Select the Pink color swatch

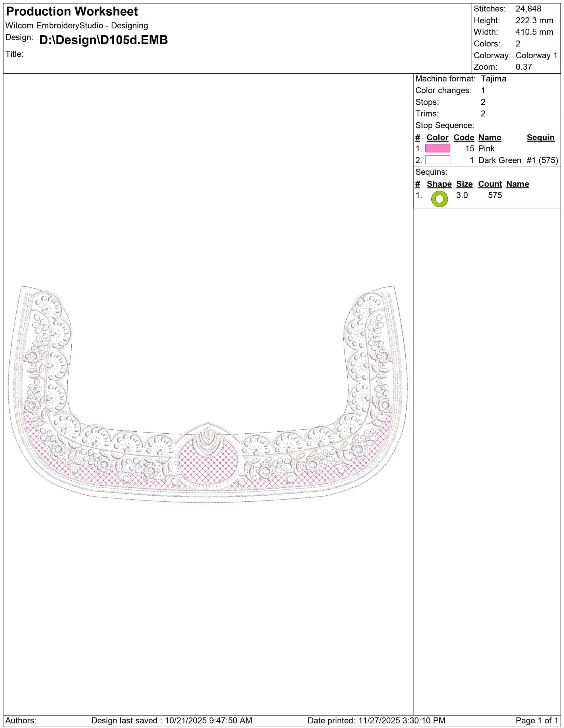click(x=437, y=148)
